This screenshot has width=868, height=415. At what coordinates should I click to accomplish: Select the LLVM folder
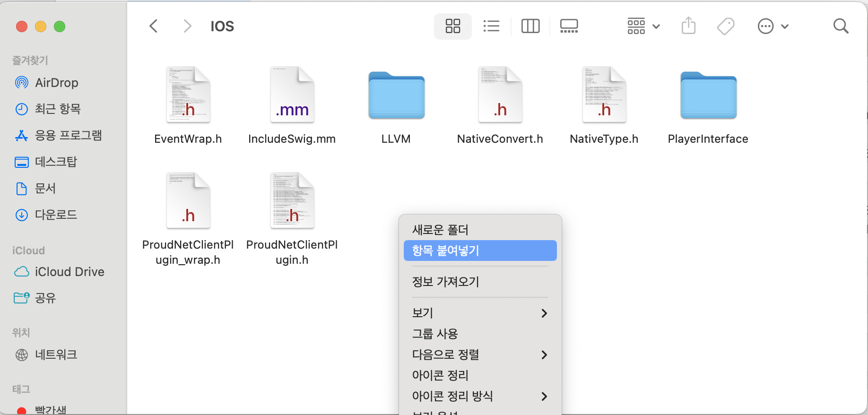pos(396,97)
